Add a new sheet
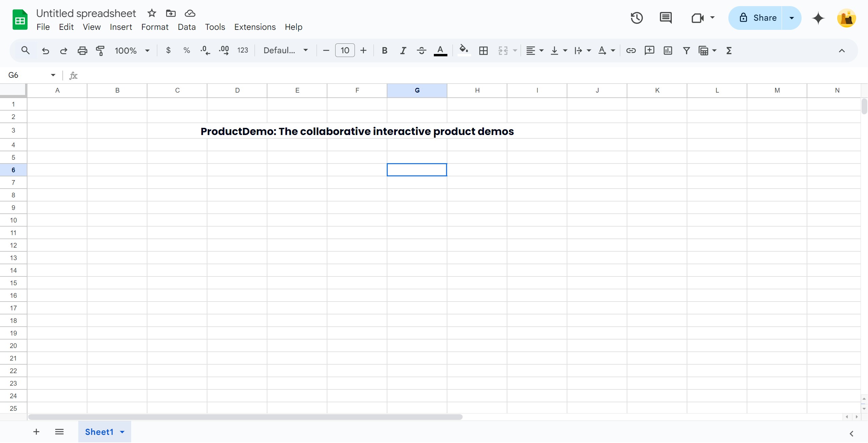868x443 pixels. (36, 431)
